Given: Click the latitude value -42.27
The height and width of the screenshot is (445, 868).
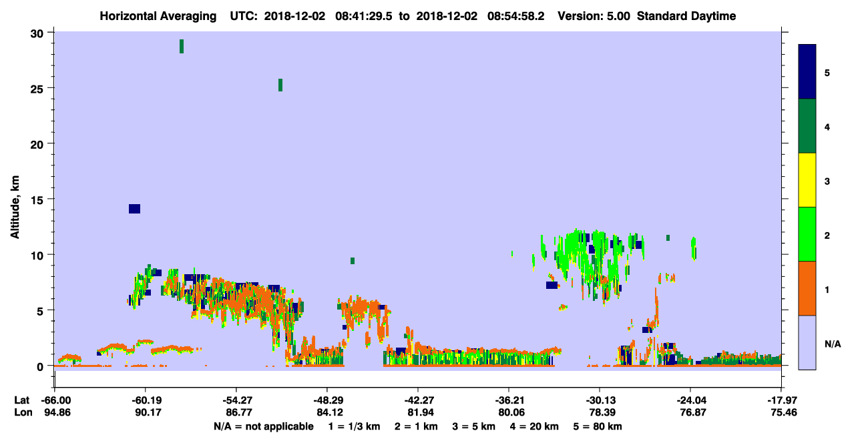Looking at the screenshot, I should point(418,400).
